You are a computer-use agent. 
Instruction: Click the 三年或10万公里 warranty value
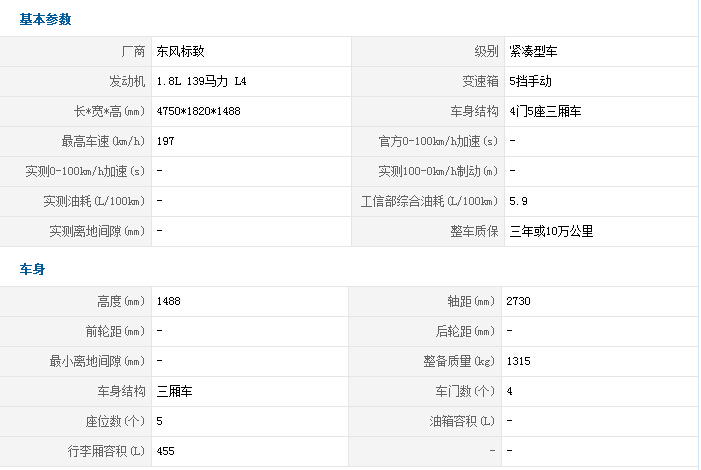551,231
